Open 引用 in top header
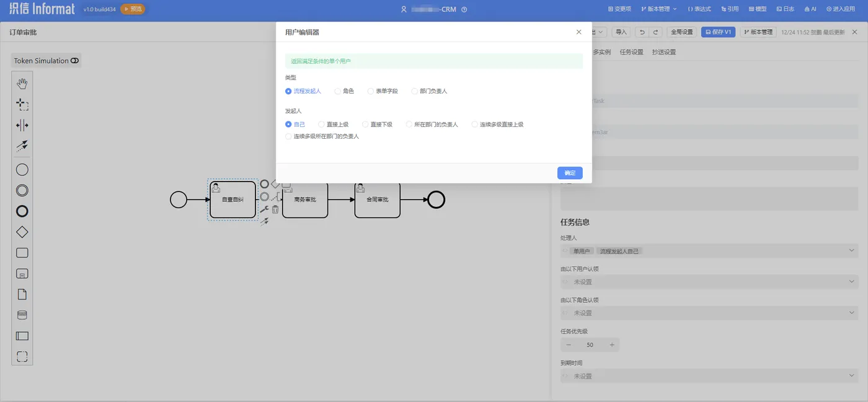This screenshot has height=402, width=868. [x=730, y=9]
